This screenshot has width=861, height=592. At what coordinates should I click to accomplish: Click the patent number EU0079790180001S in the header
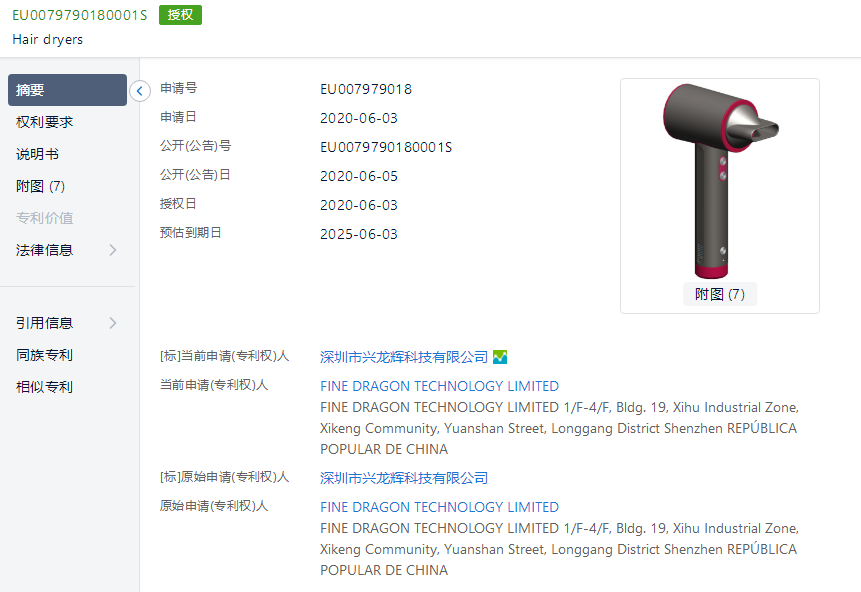[x=80, y=15]
